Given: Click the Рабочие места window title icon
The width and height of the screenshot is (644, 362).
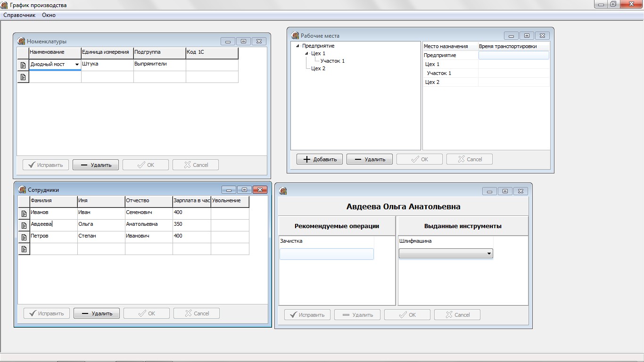Looking at the screenshot, I should [x=295, y=35].
